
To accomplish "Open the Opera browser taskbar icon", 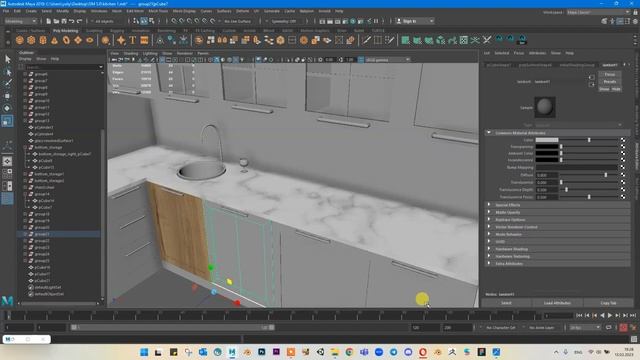I will click(x=423, y=352).
